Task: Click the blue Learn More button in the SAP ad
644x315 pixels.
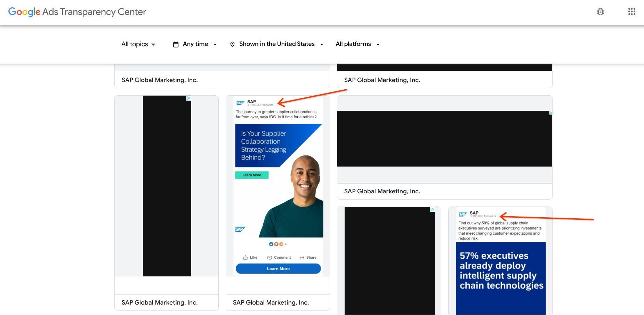Action: pos(278,269)
